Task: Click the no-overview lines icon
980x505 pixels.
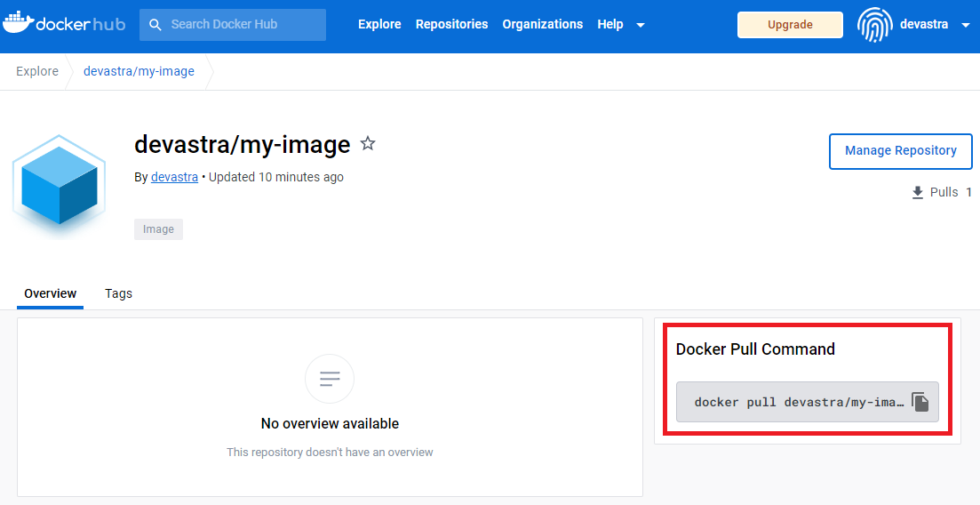Action: (x=330, y=379)
